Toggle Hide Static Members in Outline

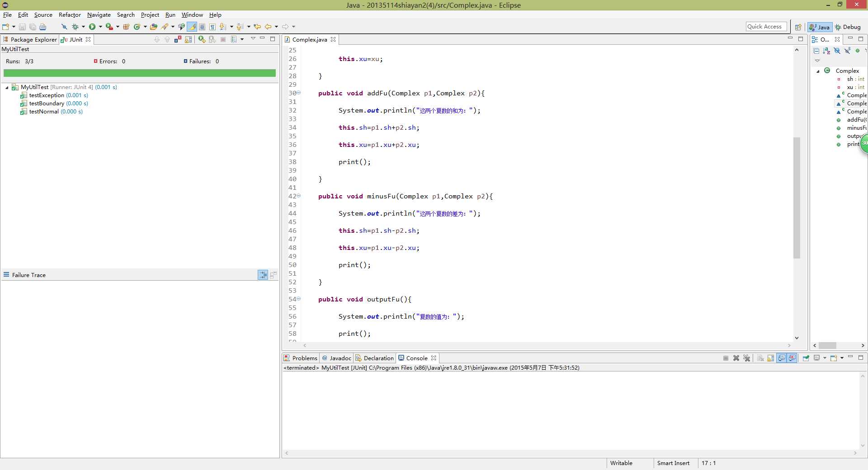(x=847, y=51)
